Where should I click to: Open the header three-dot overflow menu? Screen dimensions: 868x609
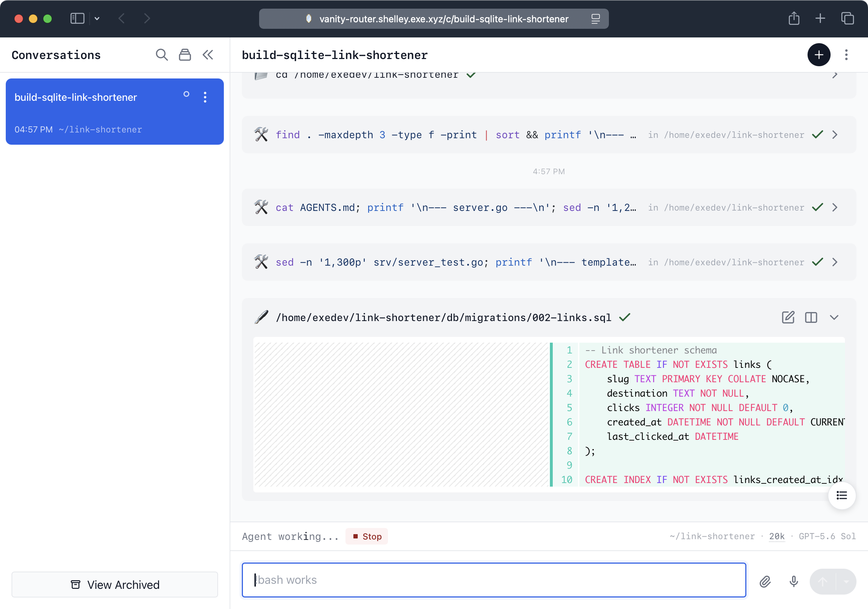coord(846,55)
